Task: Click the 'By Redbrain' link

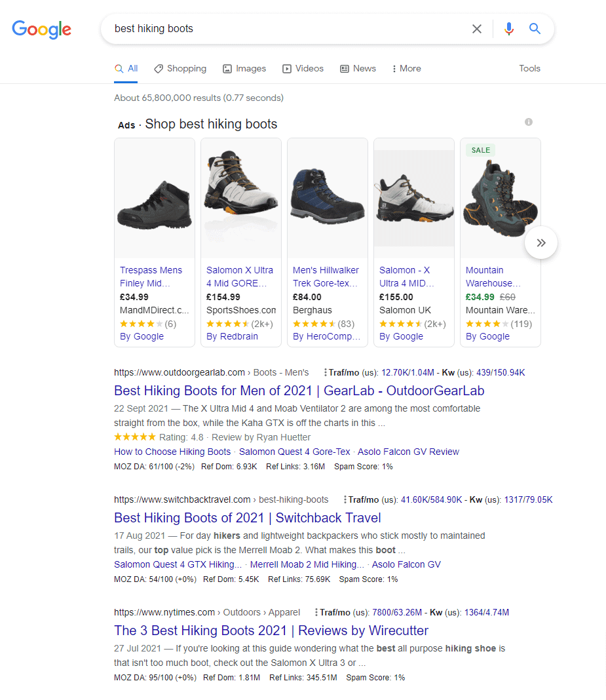Action: pos(232,337)
